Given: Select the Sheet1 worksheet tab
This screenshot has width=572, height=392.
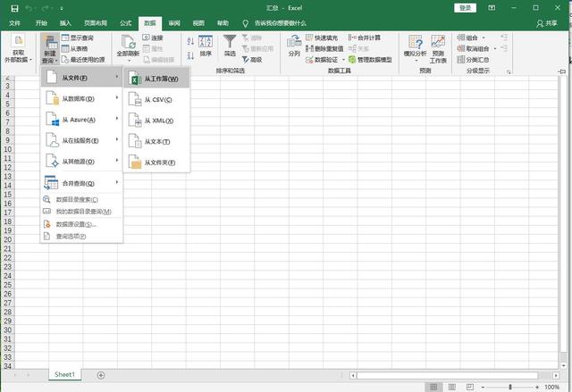Looking at the screenshot, I should [x=64, y=374].
